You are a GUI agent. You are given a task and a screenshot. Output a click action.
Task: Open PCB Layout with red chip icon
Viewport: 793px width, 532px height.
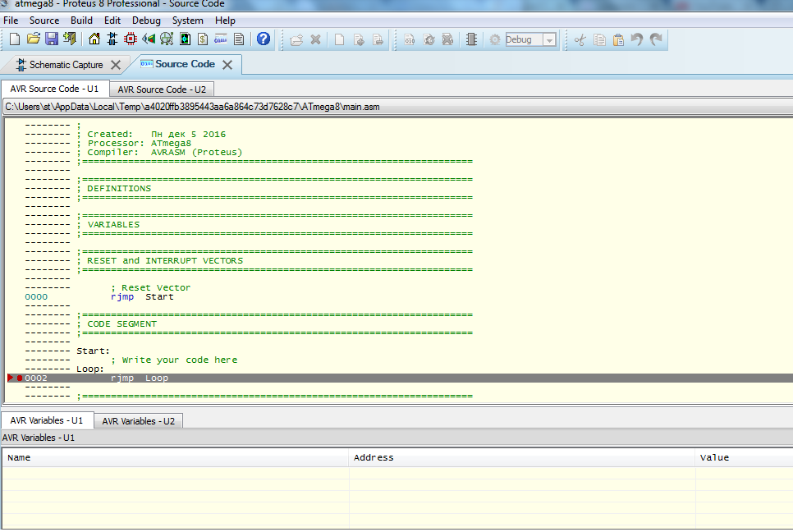[x=131, y=39]
